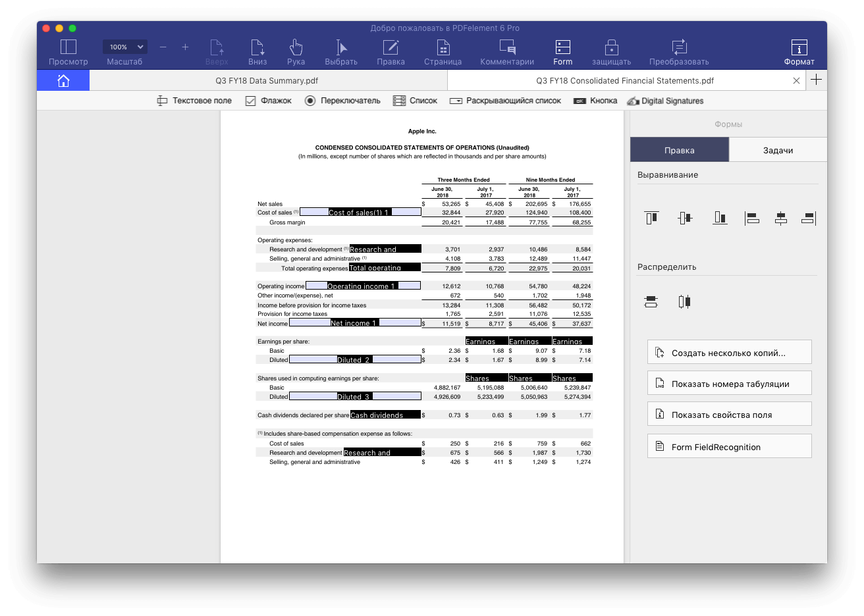864x616 pixels.
Task: Go to the Home screen tab
Action: click(x=63, y=80)
